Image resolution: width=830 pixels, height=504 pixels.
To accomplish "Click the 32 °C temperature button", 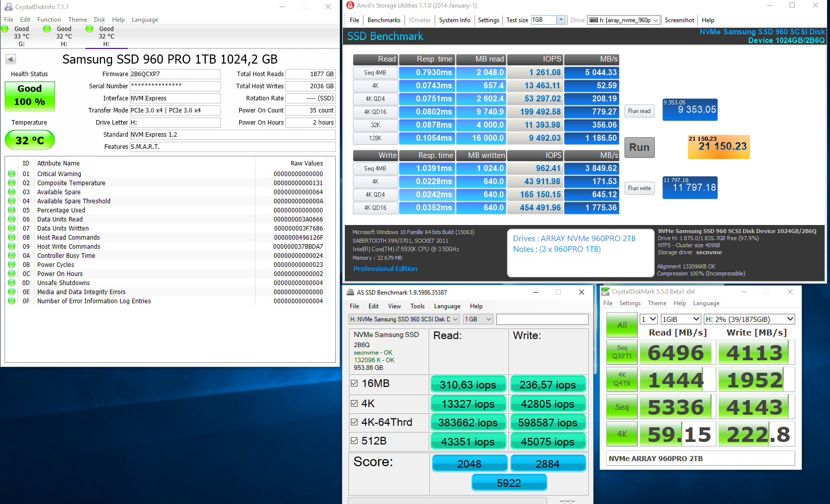I will pos(30,140).
